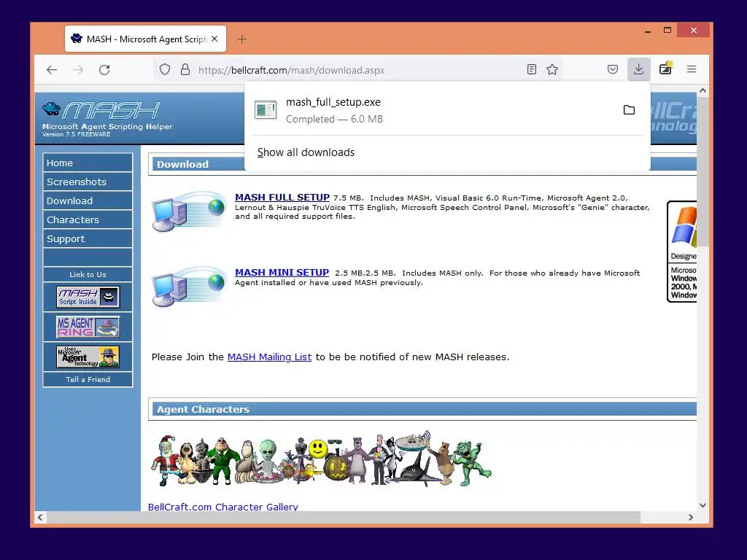747x560 pixels.
Task: Click computer globe icon beside MASH FULL SETUP
Action: (189, 211)
